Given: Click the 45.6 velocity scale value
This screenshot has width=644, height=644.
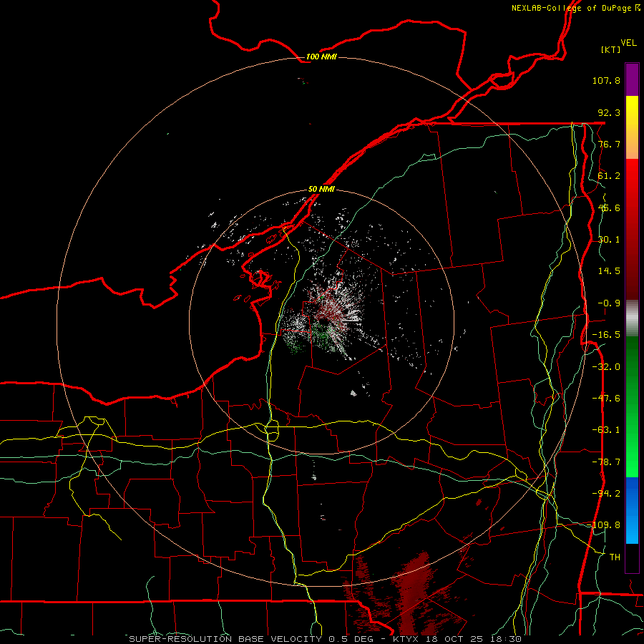Looking at the screenshot, I should coord(609,208).
